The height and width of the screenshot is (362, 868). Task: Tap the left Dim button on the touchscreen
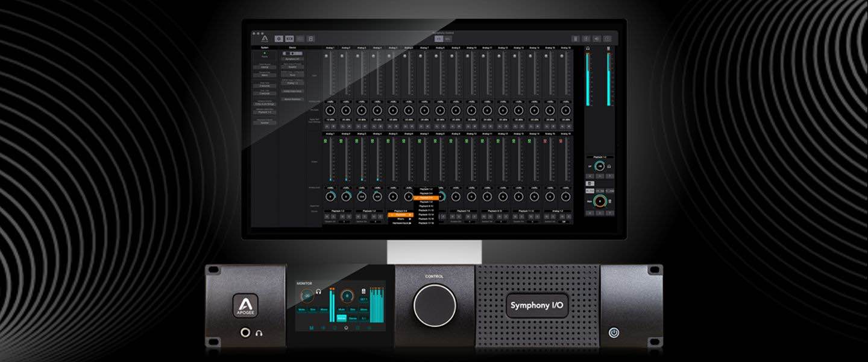coord(313,310)
